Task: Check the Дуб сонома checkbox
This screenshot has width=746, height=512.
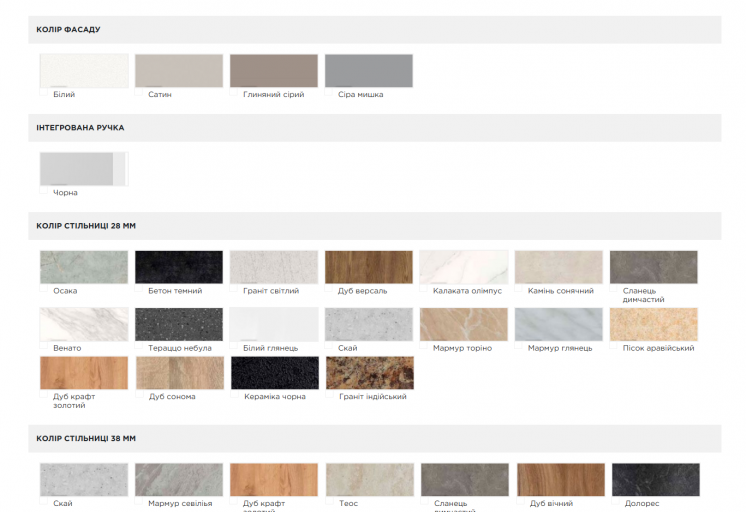Action: 139,394
